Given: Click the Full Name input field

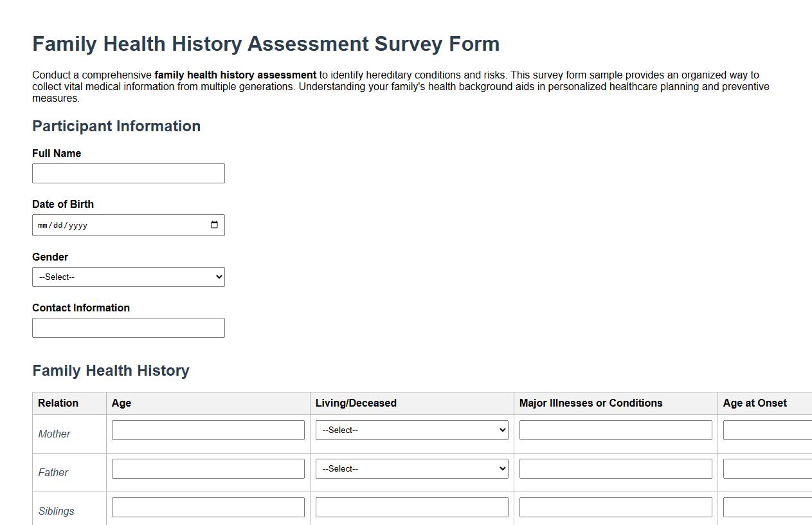Looking at the screenshot, I should point(128,173).
